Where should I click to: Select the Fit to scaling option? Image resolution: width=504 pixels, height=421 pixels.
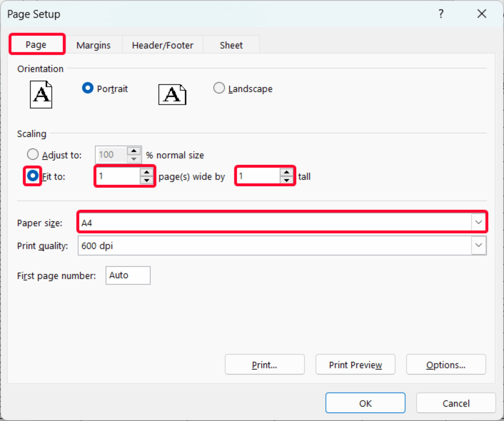pyautogui.click(x=32, y=176)
